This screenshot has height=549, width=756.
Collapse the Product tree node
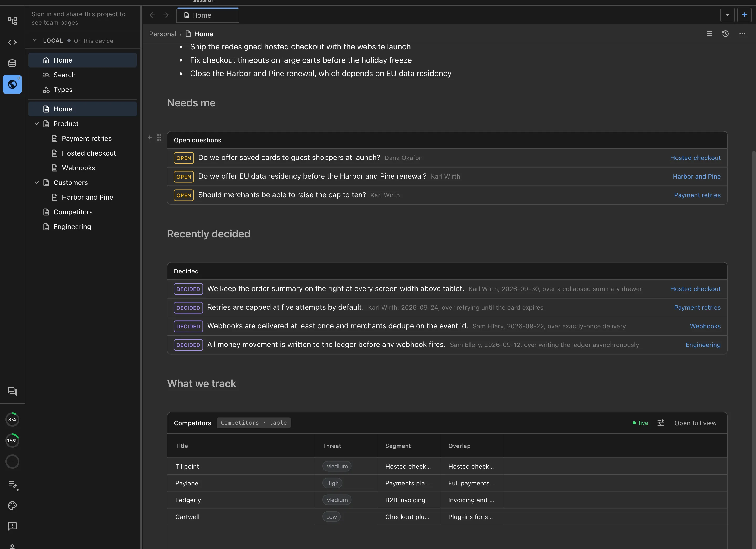pyautogui.click(x=37, y=124)
